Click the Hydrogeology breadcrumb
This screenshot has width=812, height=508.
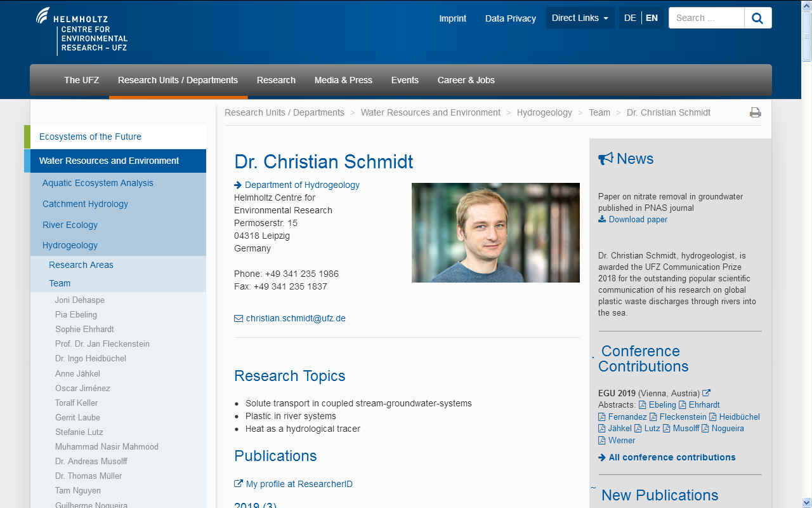tap(544, 112)
